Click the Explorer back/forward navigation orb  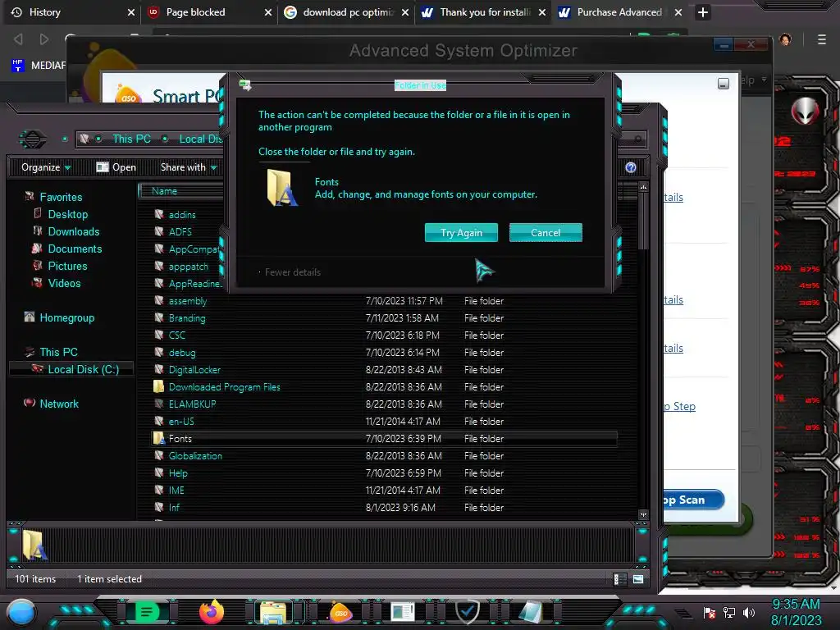pyautogui.click(x=33, y=139)
